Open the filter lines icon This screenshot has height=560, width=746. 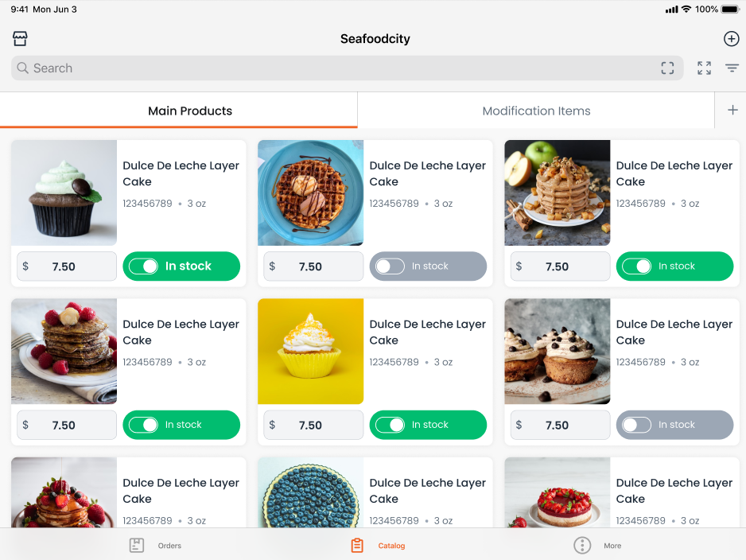[732, 68]
